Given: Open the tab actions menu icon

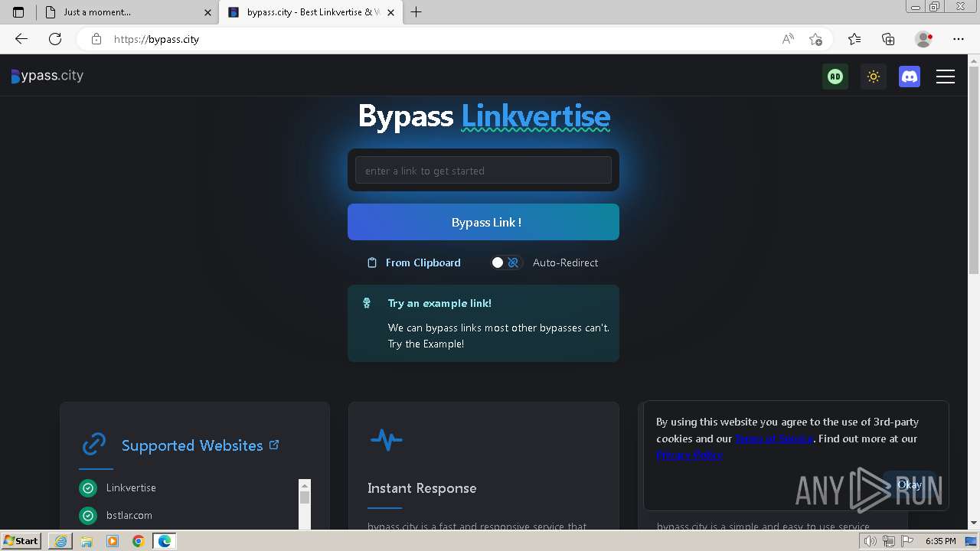Looking at the screenshot, I should pos(18,12).
